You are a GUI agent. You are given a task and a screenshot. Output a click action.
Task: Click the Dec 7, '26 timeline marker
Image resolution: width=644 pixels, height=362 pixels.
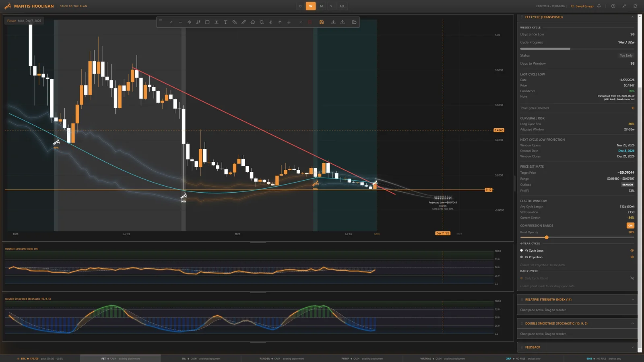coord(443,233)
